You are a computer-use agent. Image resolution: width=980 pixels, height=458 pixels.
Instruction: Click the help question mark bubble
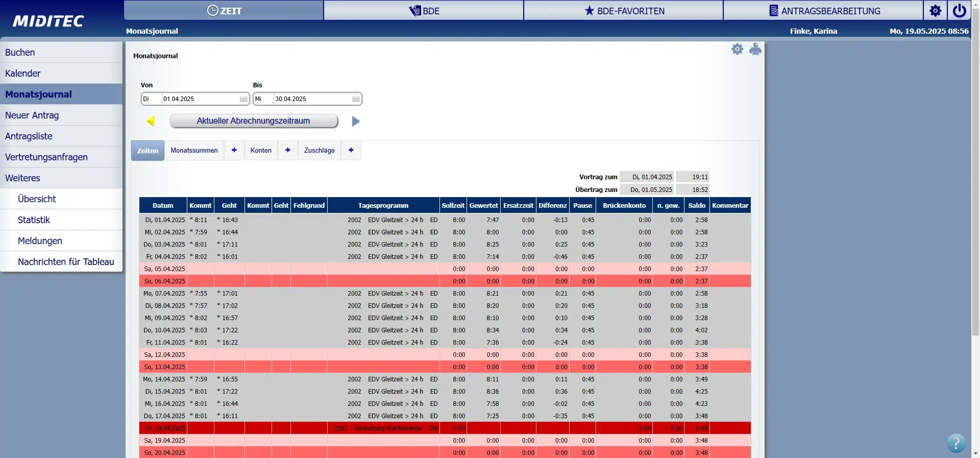955,443
